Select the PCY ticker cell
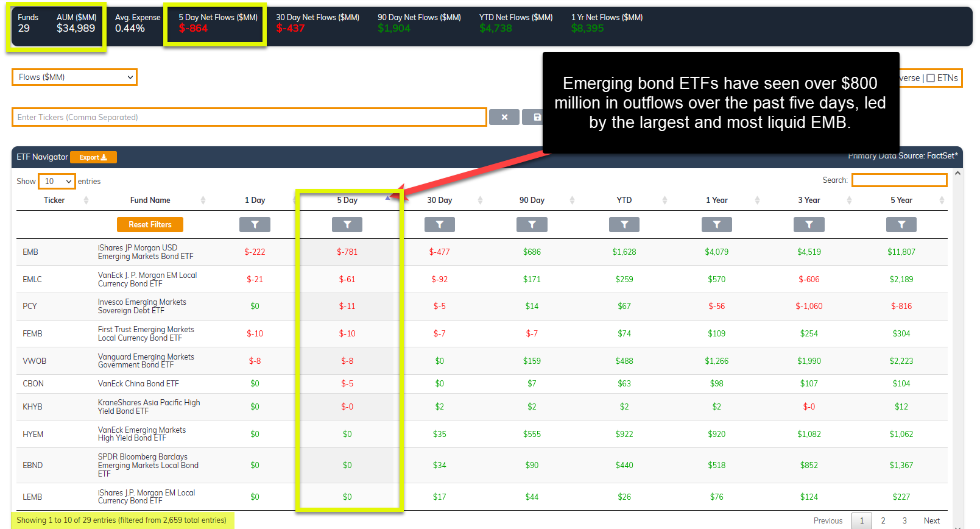This screenshot has height=529, width=980. click(30, 306)
